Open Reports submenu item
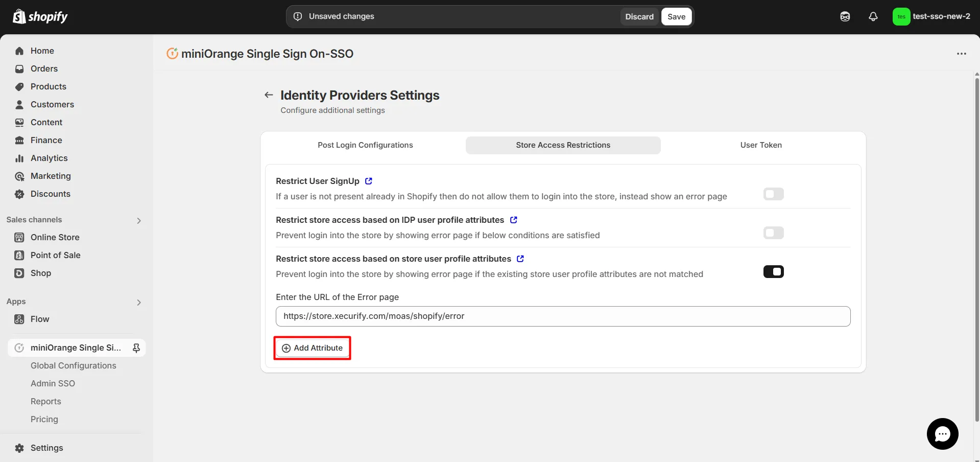This screenshot has width=980, height=462. click(x=46, y=401)
